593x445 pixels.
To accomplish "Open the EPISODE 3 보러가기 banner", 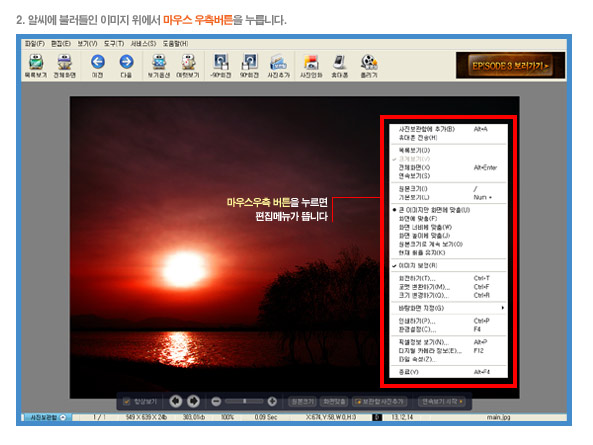I will pyautogui.click(x=510, y=65).
